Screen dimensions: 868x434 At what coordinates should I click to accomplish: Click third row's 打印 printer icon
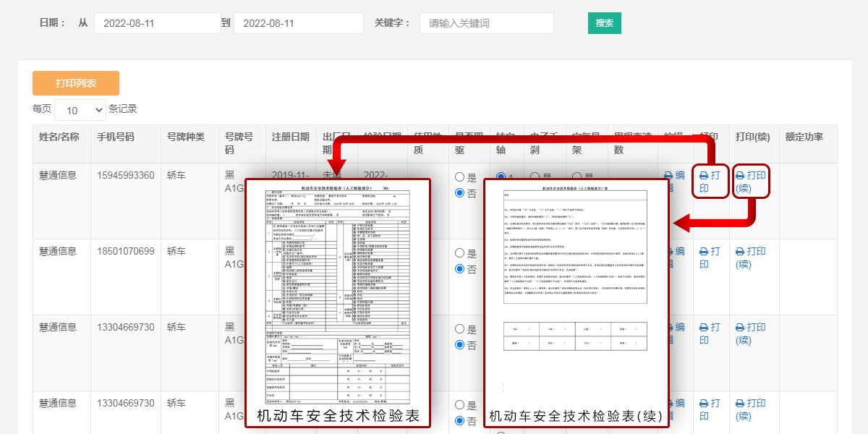click(704, 328)
